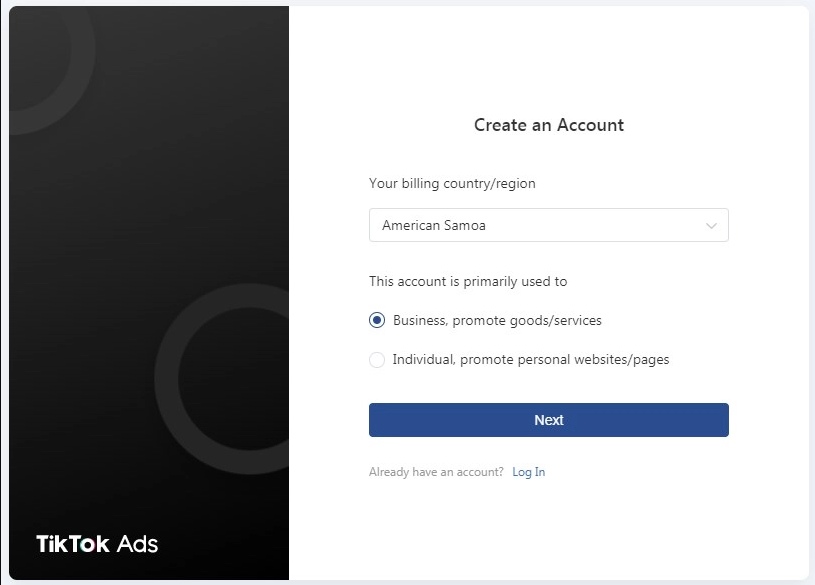Click the Next button
The height and width of the screenshot is (585, 815).
[548, 420]
